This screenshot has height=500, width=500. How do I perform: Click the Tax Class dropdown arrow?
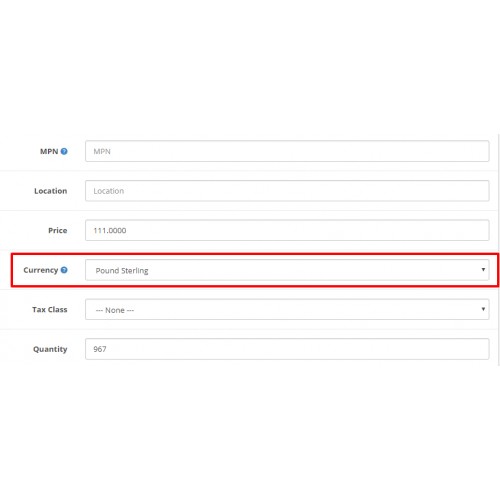(483, 309)
